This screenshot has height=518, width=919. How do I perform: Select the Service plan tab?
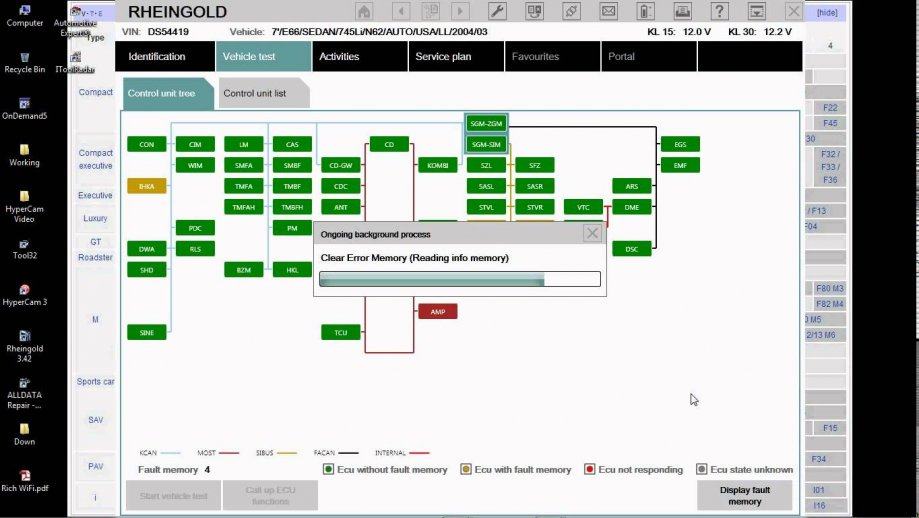(456, 57)
